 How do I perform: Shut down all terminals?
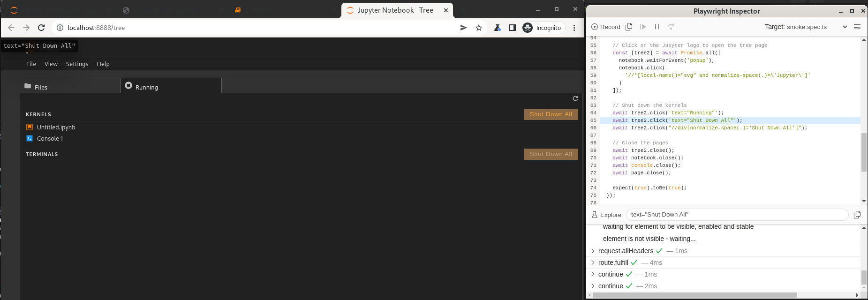(551, 154)
